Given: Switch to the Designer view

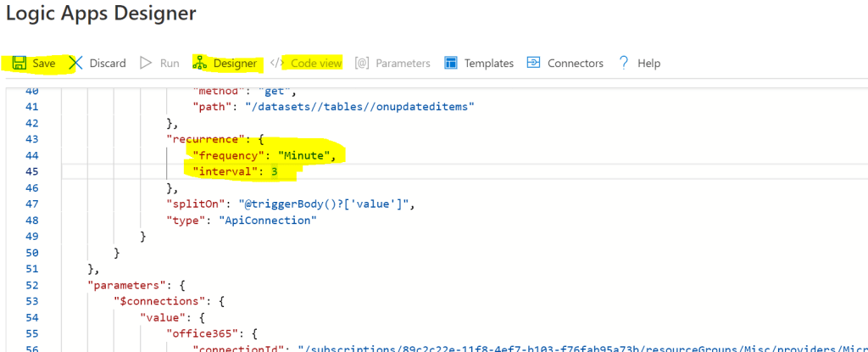Looking at the screenshot, I should 235,64.
